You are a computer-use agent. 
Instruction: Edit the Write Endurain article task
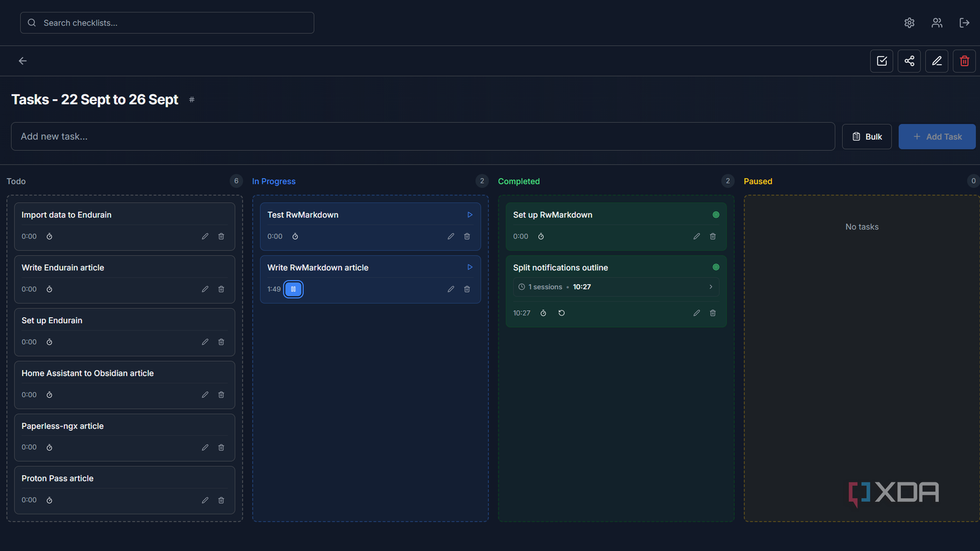pyautogui.click(x=205, y=289)
